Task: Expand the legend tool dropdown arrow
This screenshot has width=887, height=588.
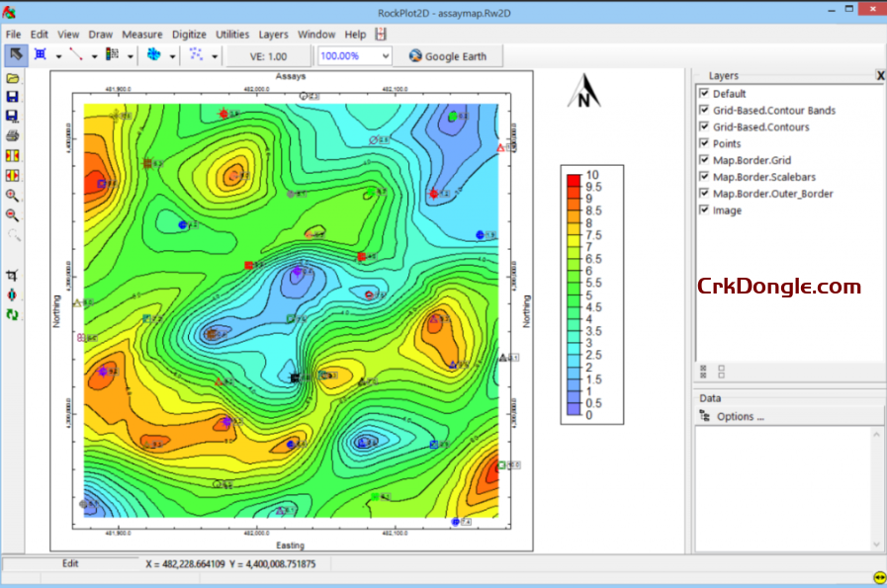Action: (x=131, y=56)
